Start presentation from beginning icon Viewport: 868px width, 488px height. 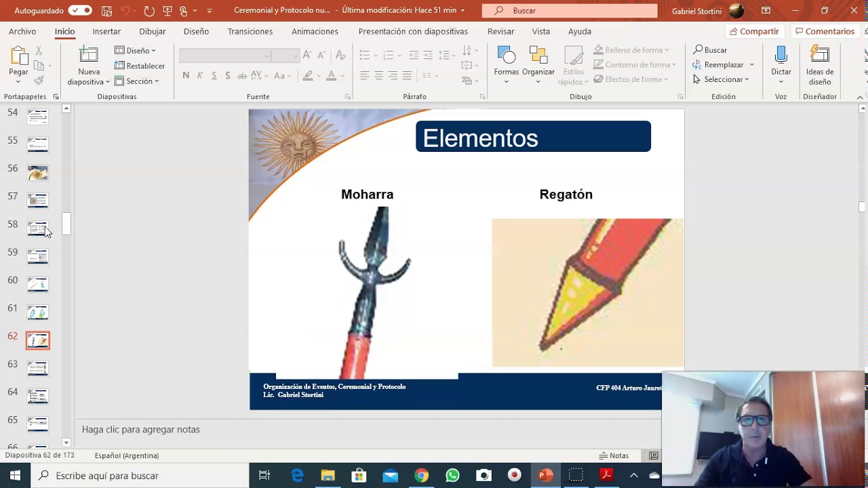click(167, 10)
